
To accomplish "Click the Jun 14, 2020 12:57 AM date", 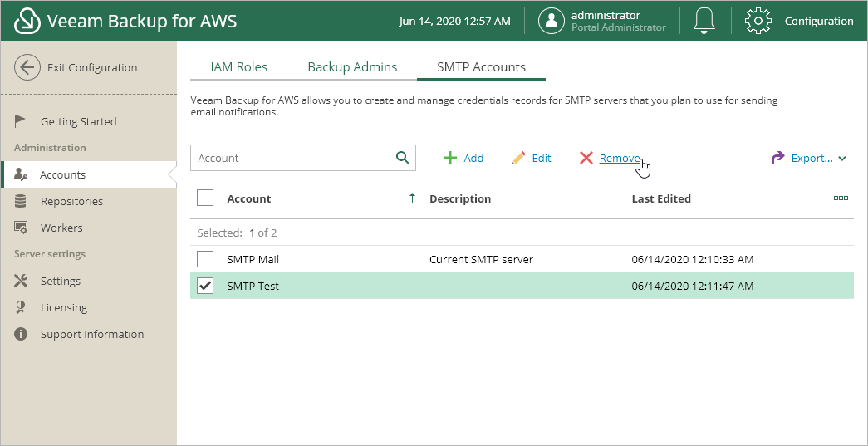I will point(454,21).
